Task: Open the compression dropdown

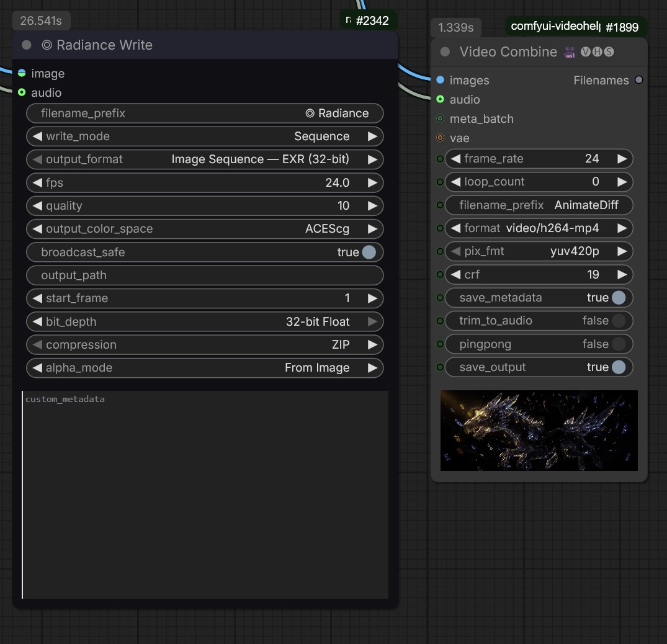Action: [x=205, y=344]
